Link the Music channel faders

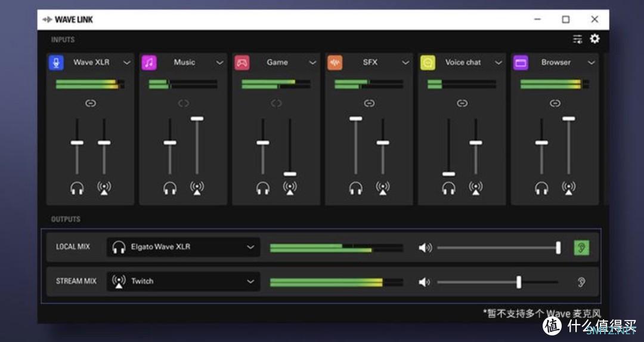[183, 103]
